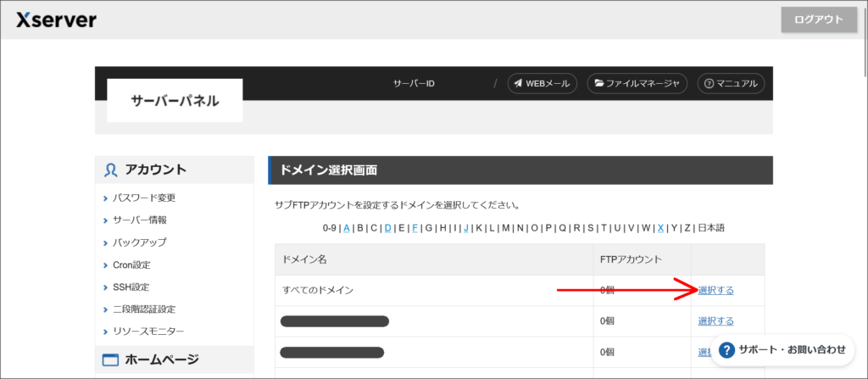Screen dimensions: 868x379
Task: Open パスワード変更 in the sidebar
Action: [144, 198]
